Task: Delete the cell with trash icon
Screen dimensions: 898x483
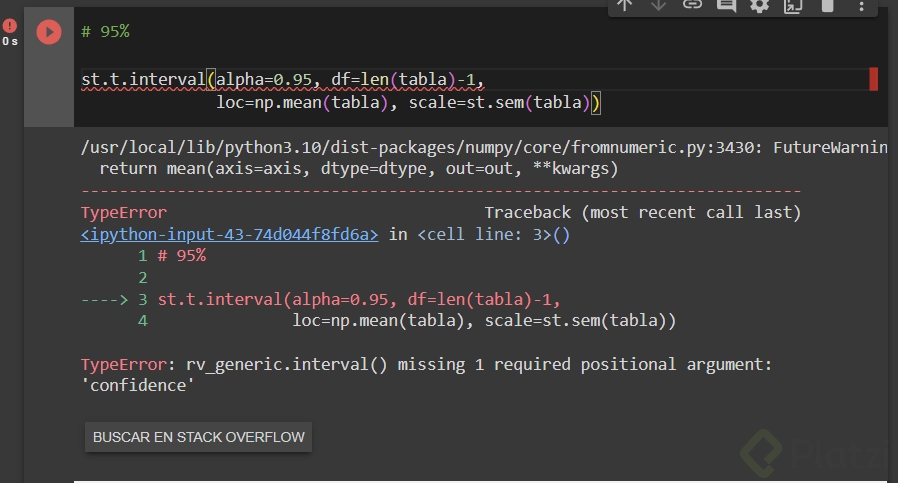Action: click(x=827, y=5)
